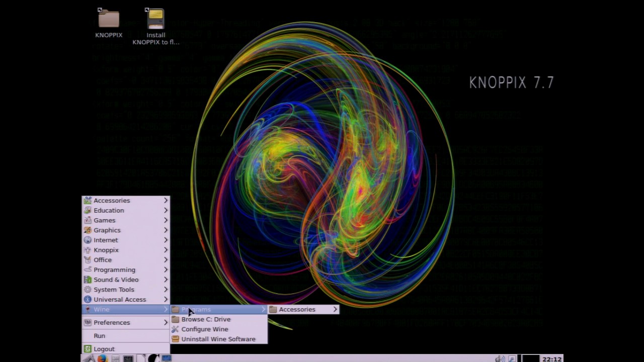Open the Games menu category
This screenshot has height=362, width=644.
(126, 220)
